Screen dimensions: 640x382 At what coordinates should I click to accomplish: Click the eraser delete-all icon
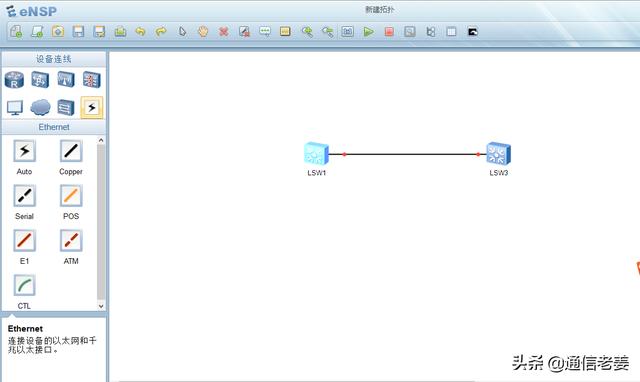tap(244, 31)
